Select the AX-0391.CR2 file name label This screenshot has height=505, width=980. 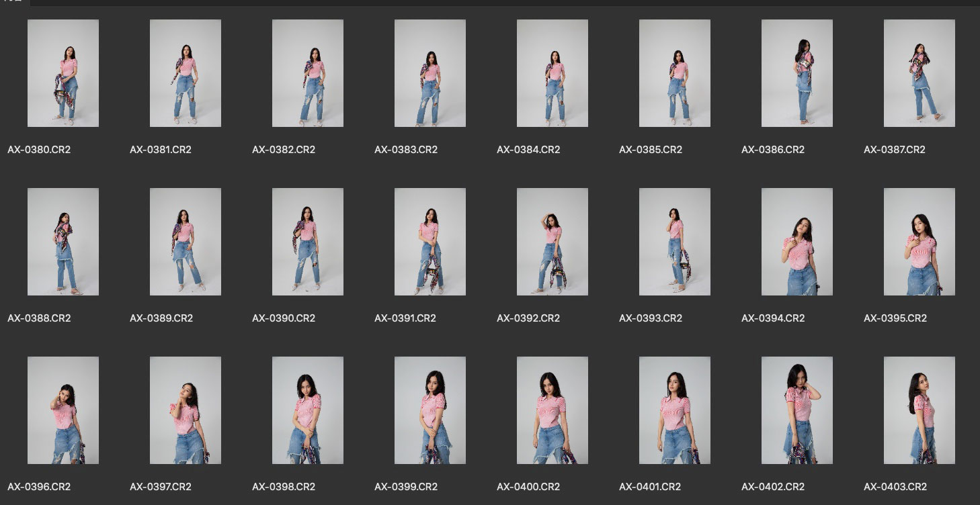pyautogui.click(x=405, y=318)
